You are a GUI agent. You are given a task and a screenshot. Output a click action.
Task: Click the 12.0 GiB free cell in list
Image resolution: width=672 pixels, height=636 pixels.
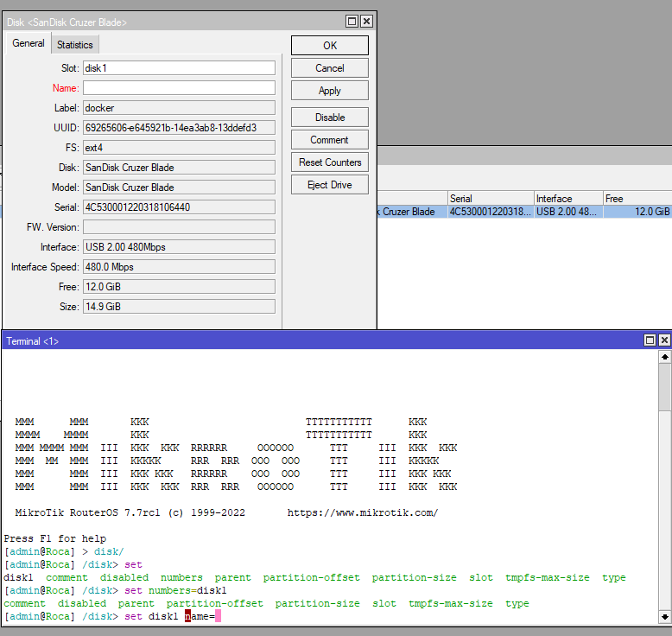click(x=637, y=212)
